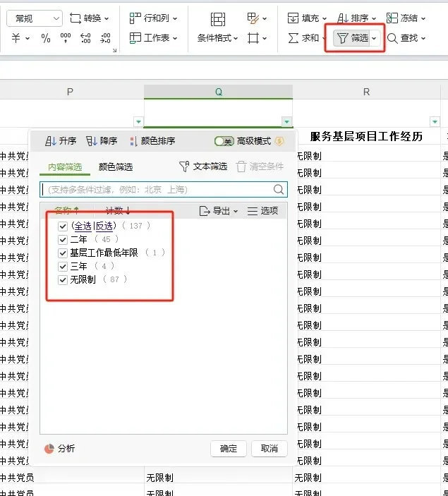Open the 排序 sort menu
The width and height of the screenshot is (448, 496).
pyautogui.click(x=356, y=18)
